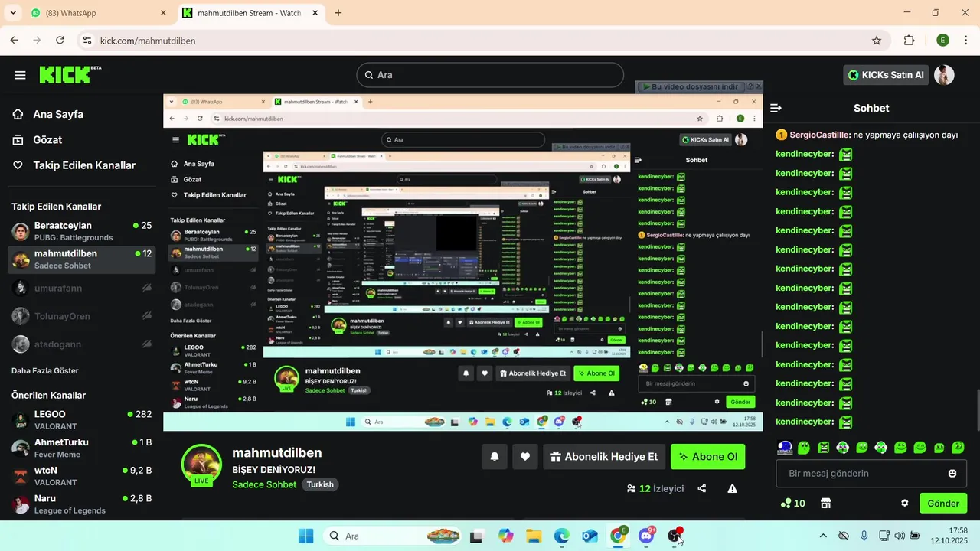Open recommended channel AhmetTurku
The height and width of the screenshot is (551, 980).
81,448
